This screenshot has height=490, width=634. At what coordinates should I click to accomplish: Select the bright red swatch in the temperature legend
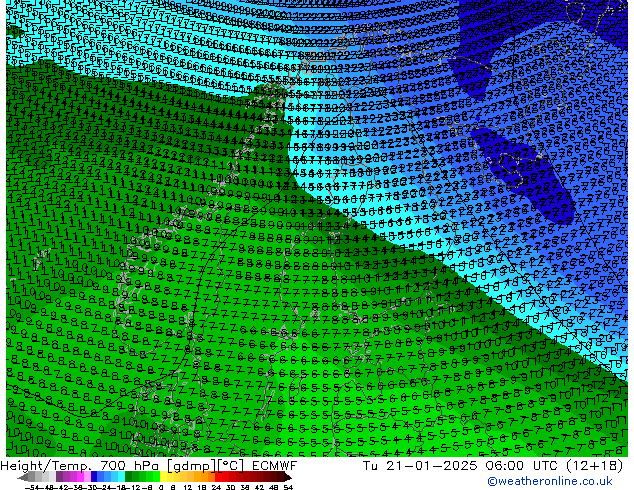[x=219, y=477]
